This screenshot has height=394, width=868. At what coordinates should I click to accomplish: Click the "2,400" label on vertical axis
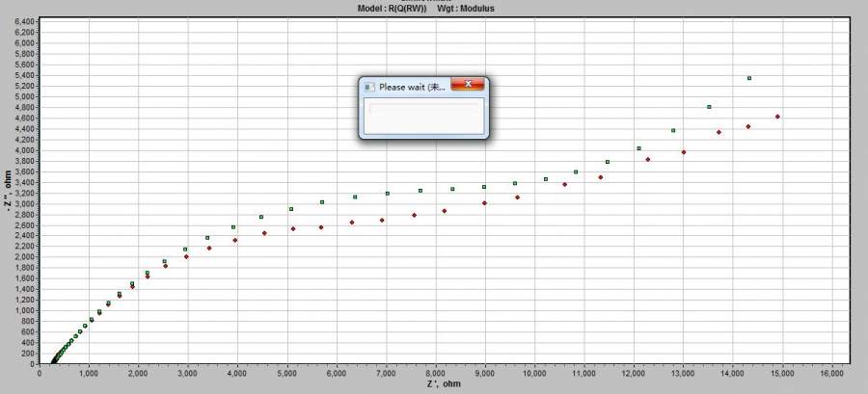pyautogui.click(x=25, y=235)
